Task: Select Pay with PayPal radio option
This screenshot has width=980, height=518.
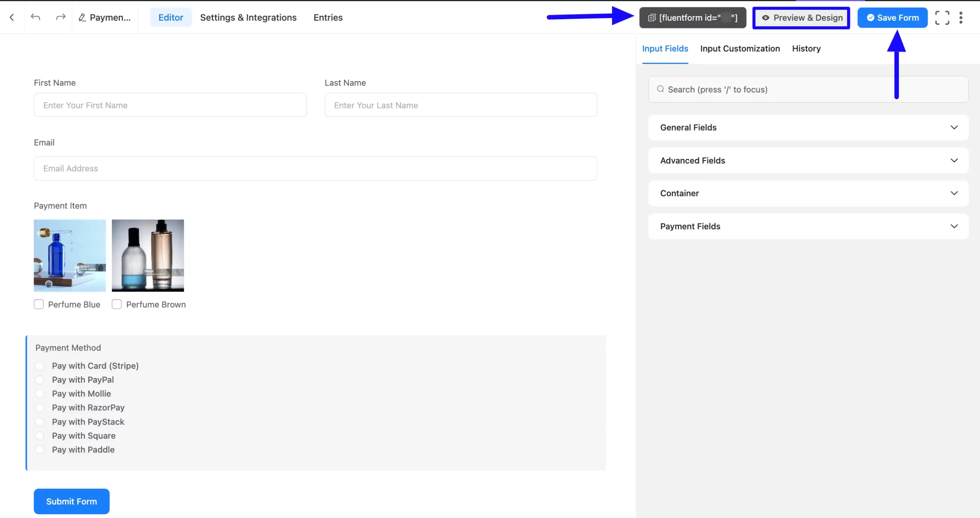Action: pos(40,380)
